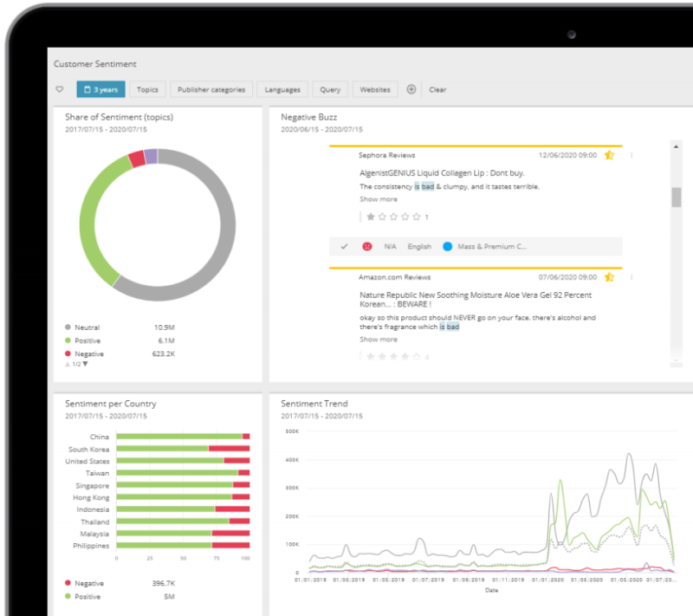Click Clear to reset filters
The width and height of the screenshot is (693, 616).
point(437,89)
